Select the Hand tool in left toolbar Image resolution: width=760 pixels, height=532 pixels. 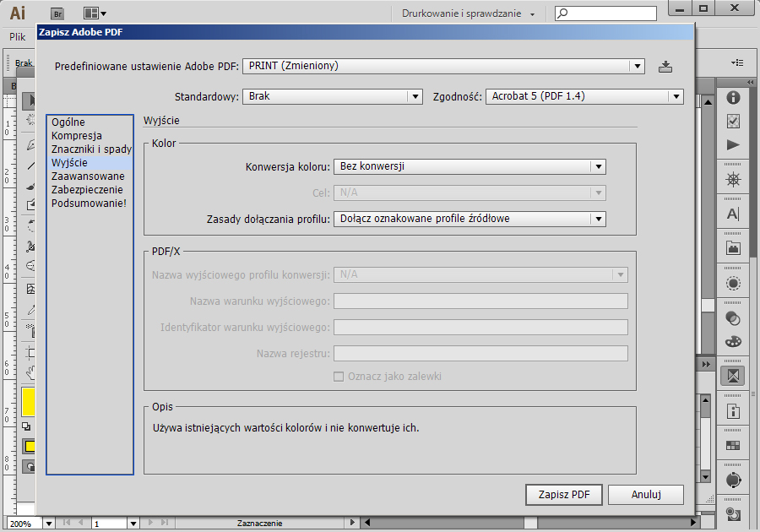[x=30, y=372]
